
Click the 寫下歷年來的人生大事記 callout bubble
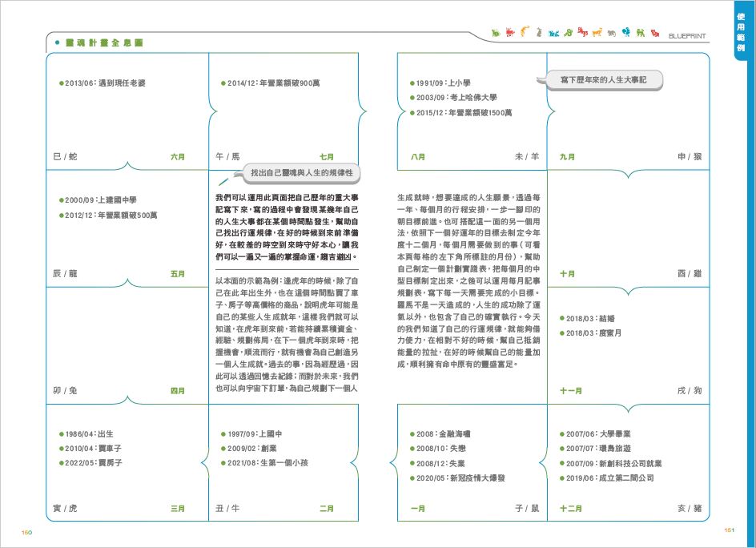(x=604, y=80)
